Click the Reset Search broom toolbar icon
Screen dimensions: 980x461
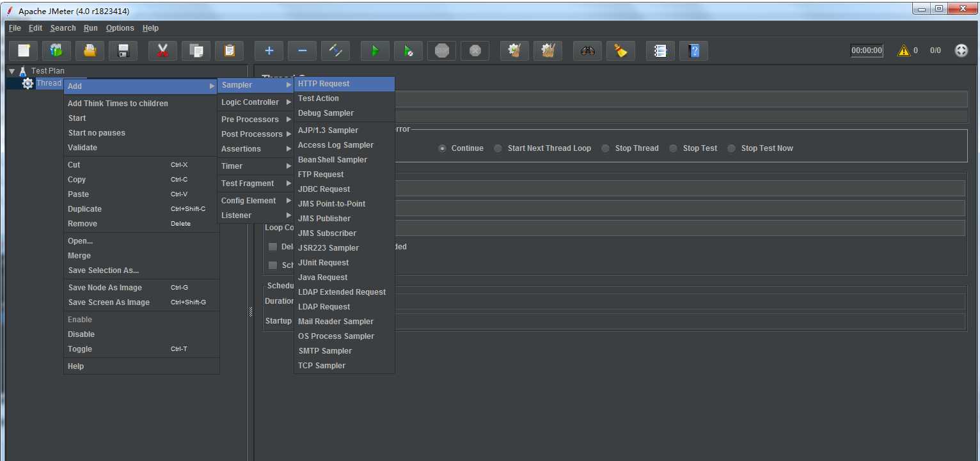pos(620,51)
